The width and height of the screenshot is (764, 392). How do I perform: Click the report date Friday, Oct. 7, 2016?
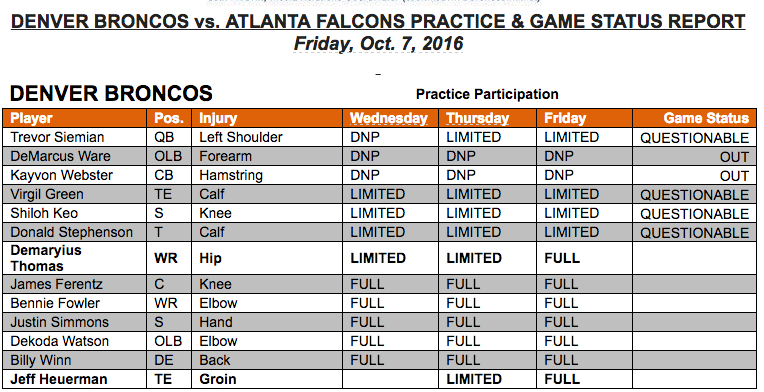click(x=378, y=44)
